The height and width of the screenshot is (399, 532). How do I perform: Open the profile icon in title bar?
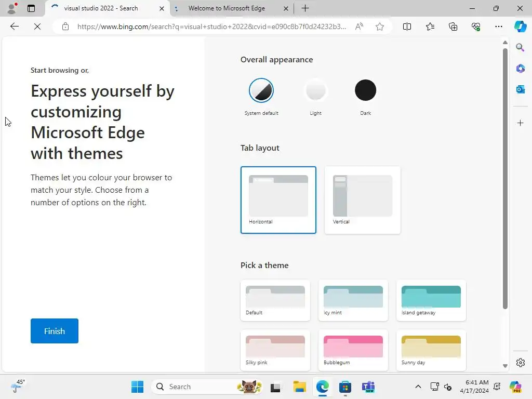(12, 8)
